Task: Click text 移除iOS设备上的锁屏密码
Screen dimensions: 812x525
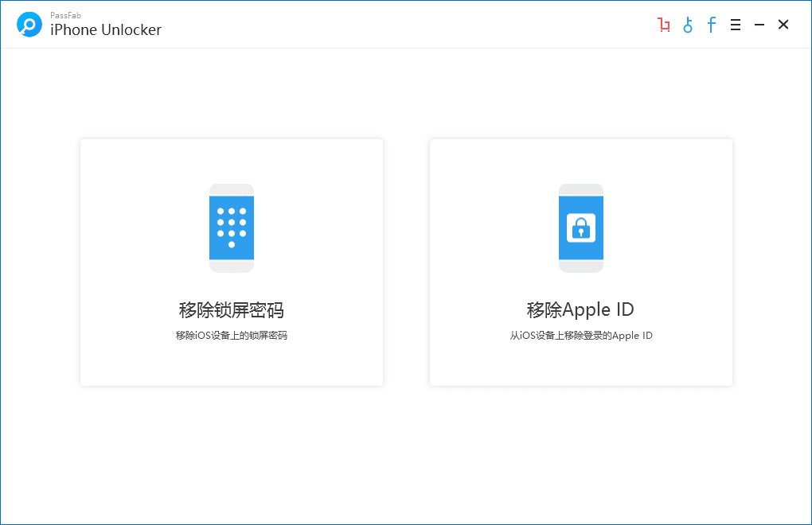Action: pos(232,335)
